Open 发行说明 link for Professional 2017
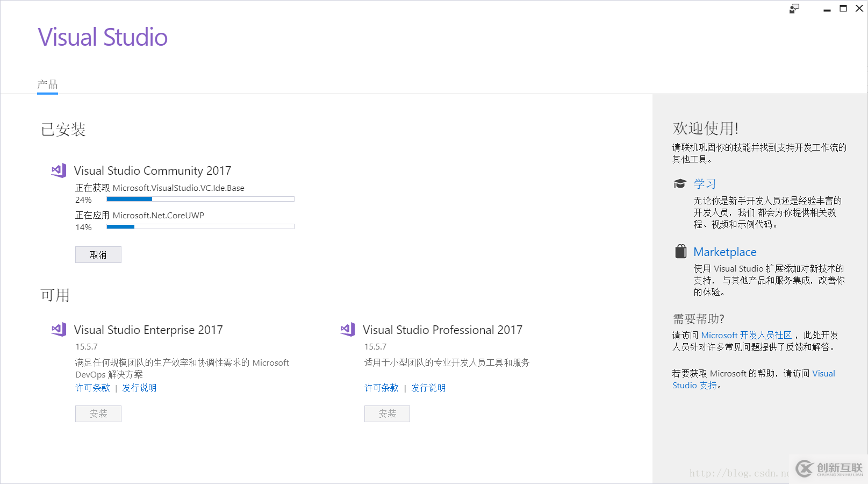868x484 pixels. [x=428, y=388]
